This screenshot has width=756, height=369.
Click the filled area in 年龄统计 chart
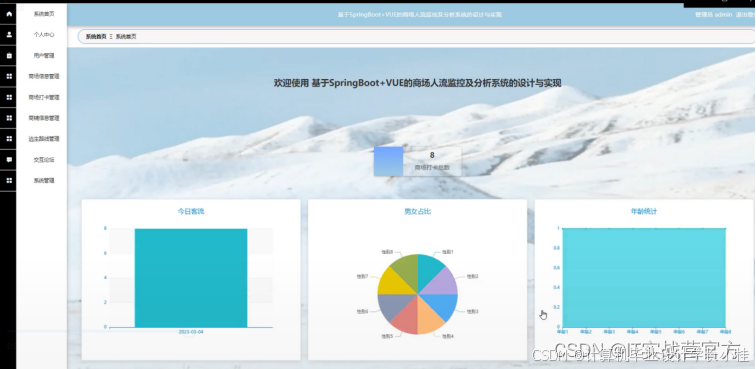[x=644, y=278]
